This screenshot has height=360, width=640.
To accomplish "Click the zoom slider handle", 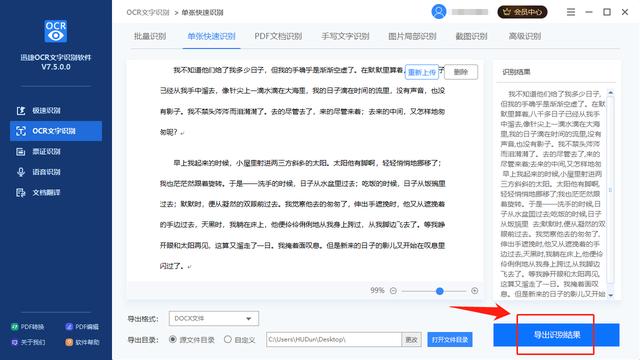I will (x=440, y=291).
